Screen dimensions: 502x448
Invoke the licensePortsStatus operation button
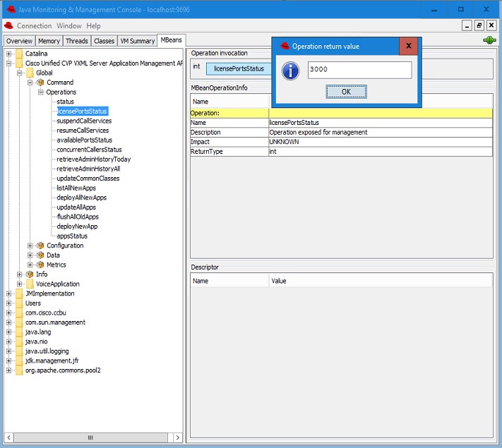coord(239,69)
